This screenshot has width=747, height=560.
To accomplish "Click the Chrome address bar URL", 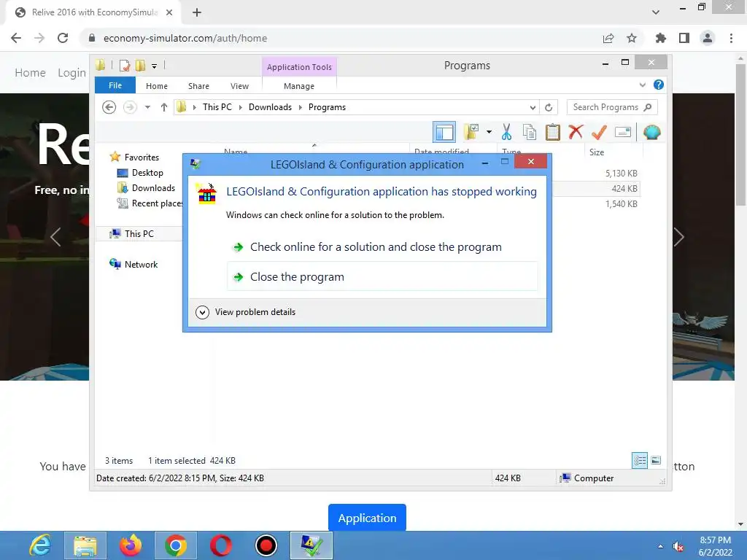I will pyautogui.click(x=185, y=38).
